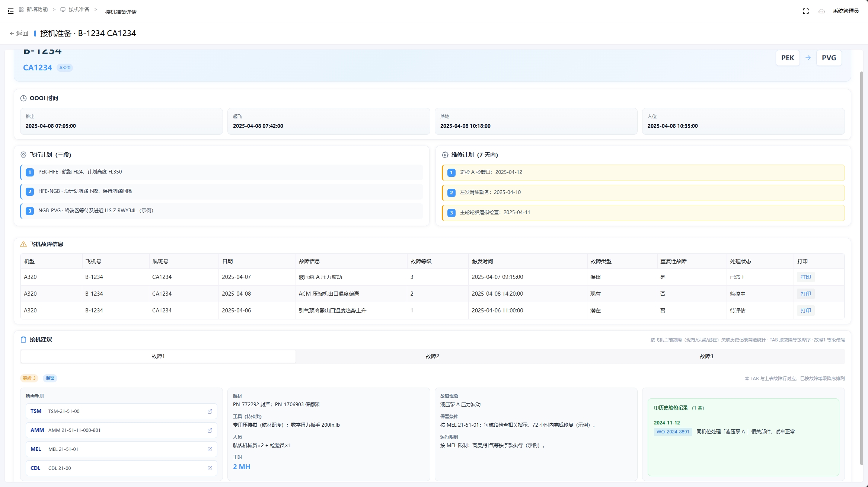Click the fullscreen icon in top bar
868x487 pixels.
point(806,11)
